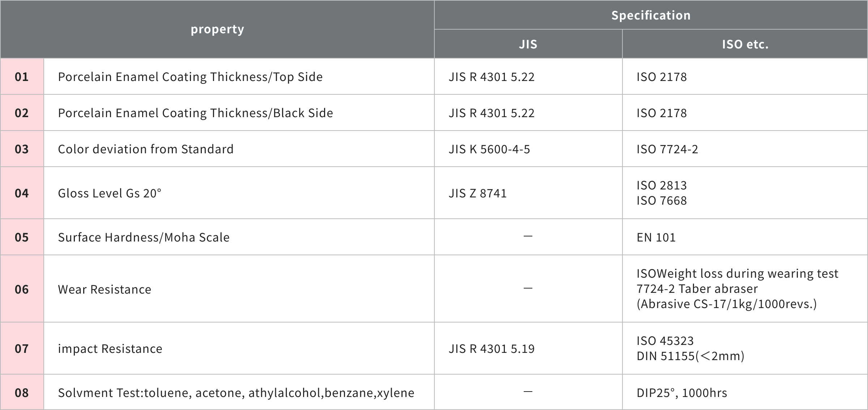
Task: Select 'Porcelain Enamel Coating Thickness/Top Side' text
Action: [x=190, y=77]
